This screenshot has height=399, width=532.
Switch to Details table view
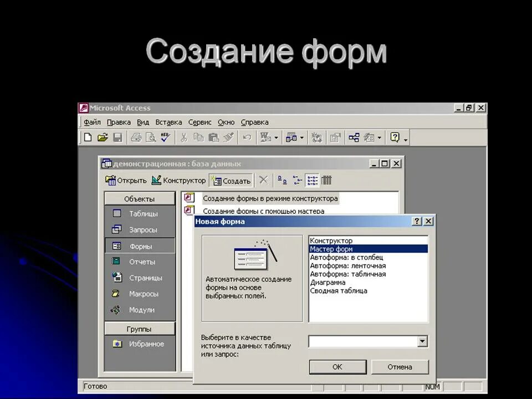click(x=326, y=180)
